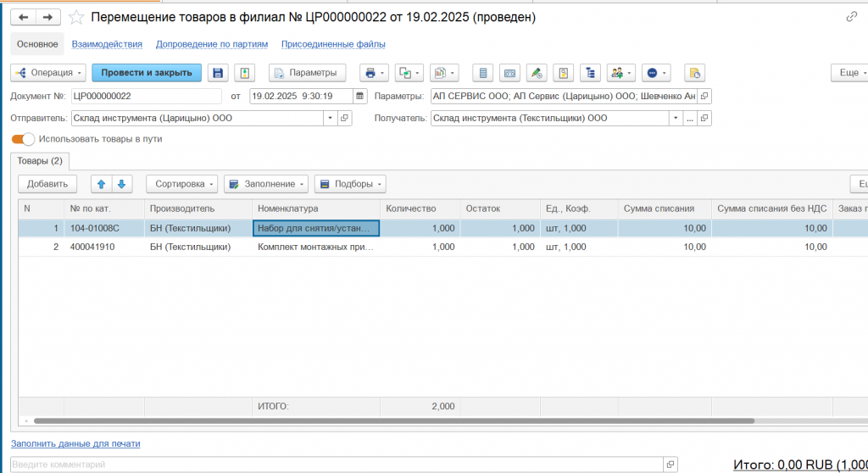
Task: Open the 'Присоединенные файлы' tab
Action: (333, 44)
